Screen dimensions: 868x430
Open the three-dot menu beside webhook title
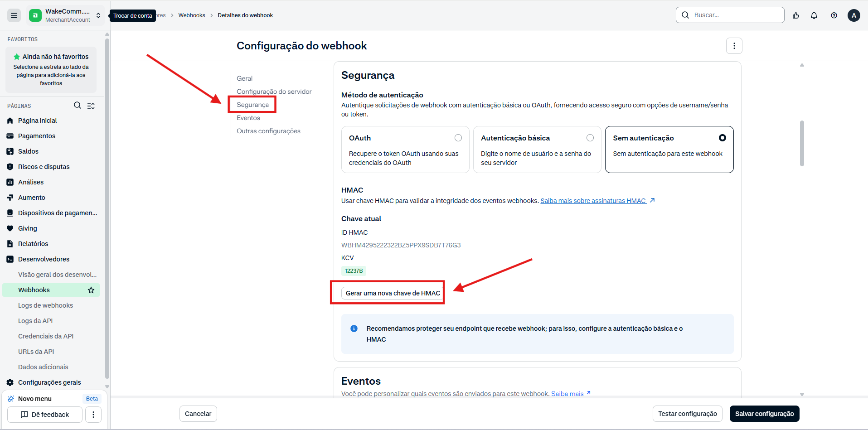pos(734,46)
